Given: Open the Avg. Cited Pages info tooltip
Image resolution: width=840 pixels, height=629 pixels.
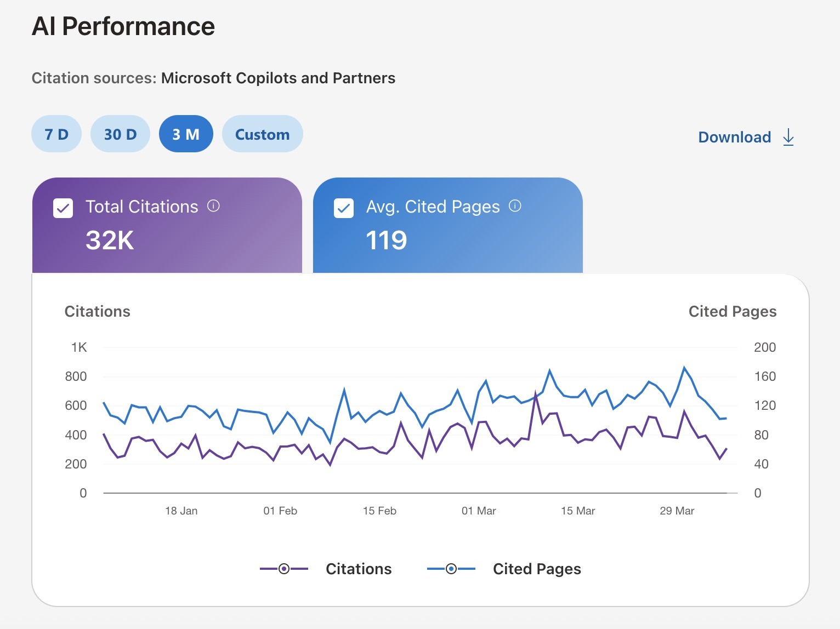Looking at the screenshot, I should coord(514,207).
